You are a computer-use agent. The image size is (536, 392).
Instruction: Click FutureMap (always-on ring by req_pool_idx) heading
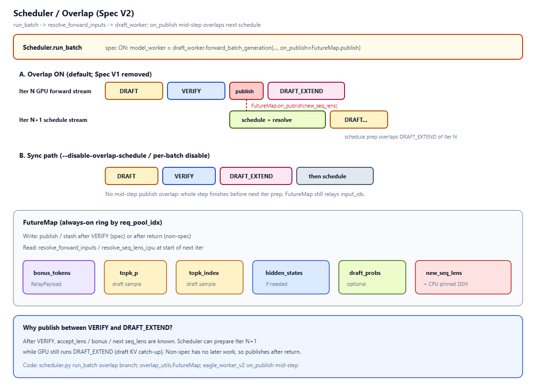[x=93, y=222]
